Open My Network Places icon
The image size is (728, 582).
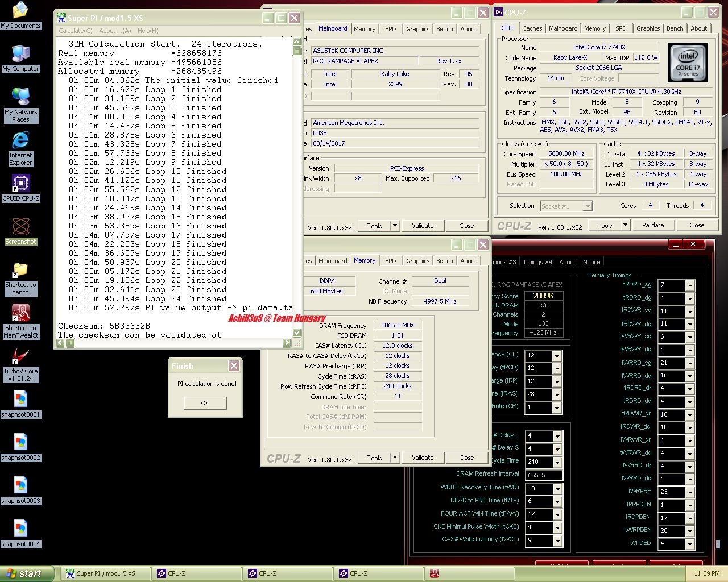click(x=20, y=105)
